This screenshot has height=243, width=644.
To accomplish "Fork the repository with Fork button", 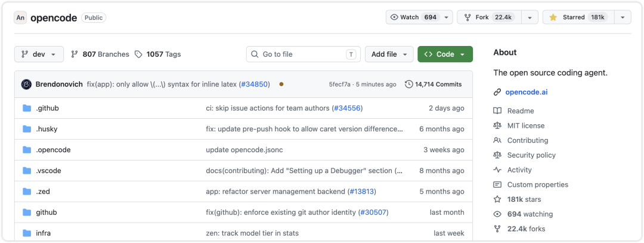I will click(489, 17).
